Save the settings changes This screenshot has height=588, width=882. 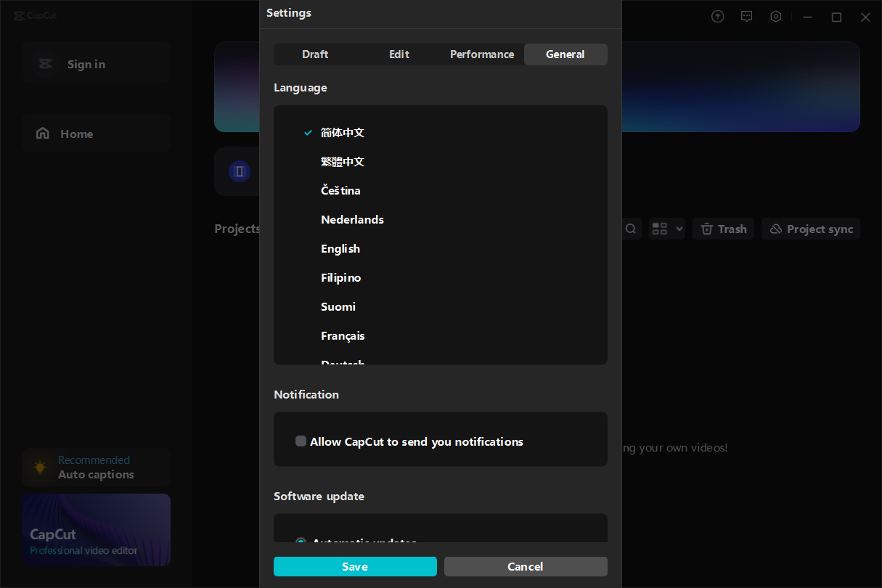pos(355,566)
